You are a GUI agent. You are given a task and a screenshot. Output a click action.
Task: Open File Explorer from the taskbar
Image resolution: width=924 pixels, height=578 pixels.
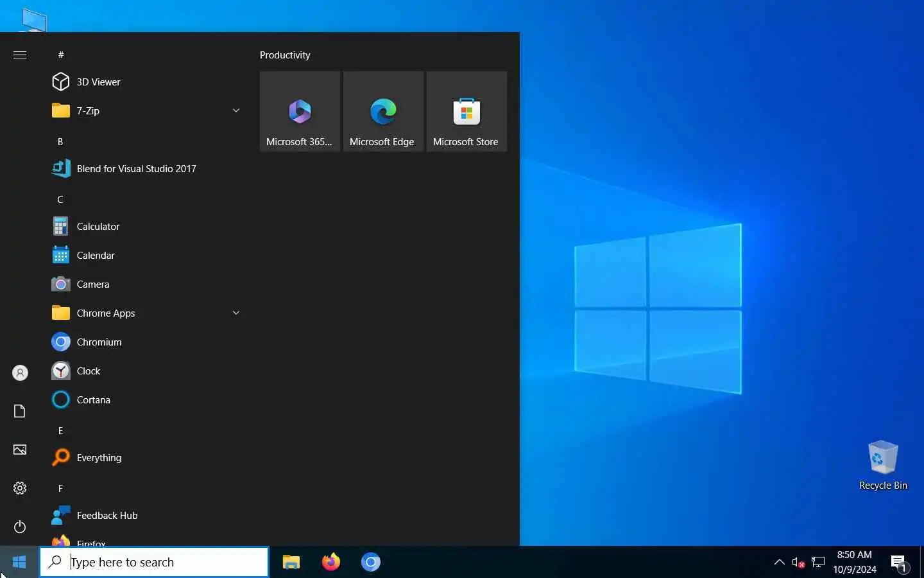coord(291,562)
